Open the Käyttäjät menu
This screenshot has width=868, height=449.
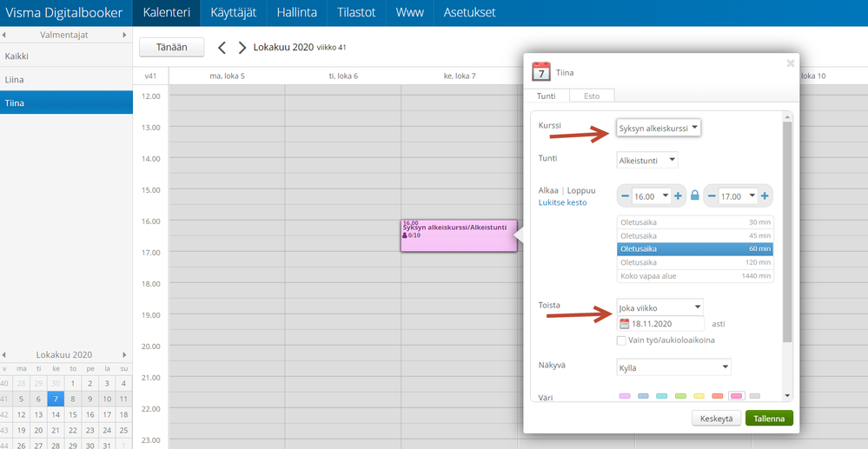point(234,13)
